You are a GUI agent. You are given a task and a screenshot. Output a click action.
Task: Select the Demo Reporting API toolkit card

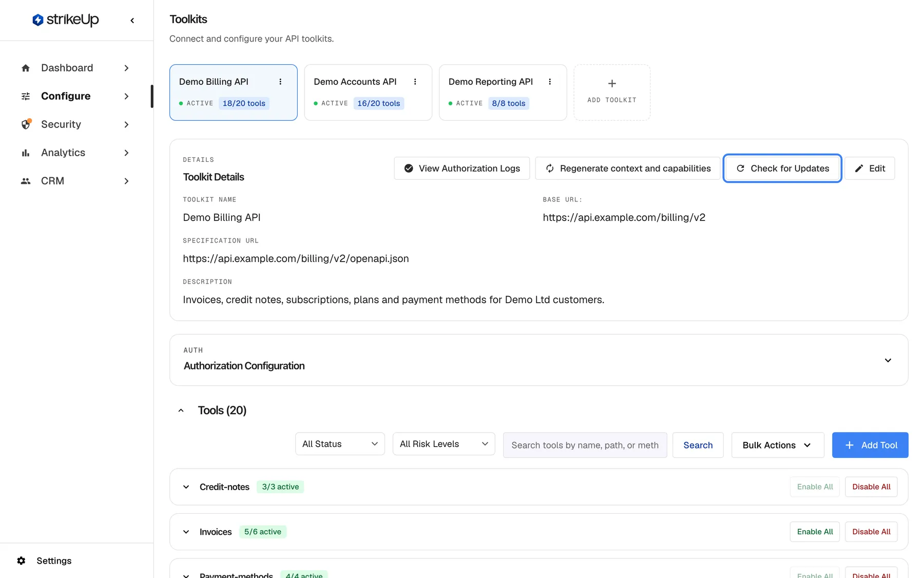[503, 92]
